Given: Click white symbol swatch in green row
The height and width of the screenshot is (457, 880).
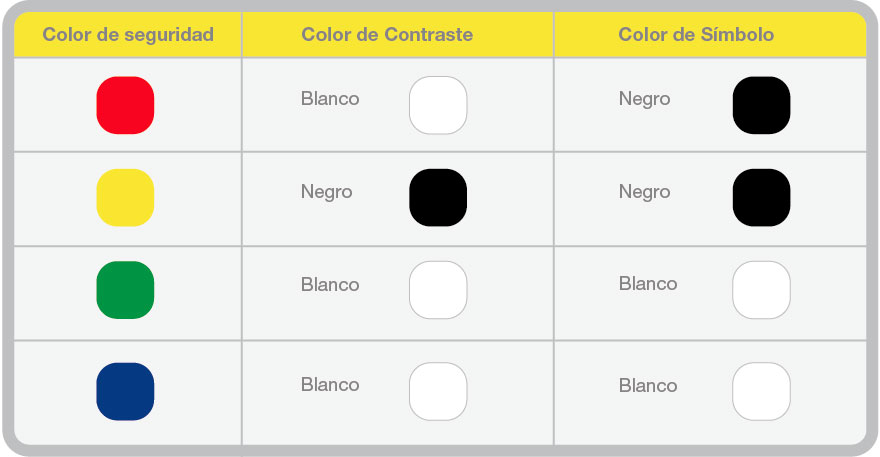Looking at the screenshot, I should point(761,290).
